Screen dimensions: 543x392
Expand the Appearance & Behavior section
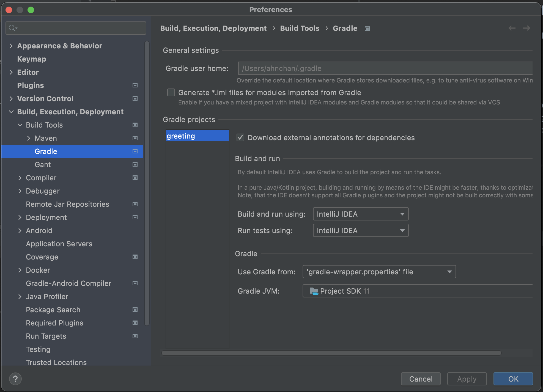[11, 46]
